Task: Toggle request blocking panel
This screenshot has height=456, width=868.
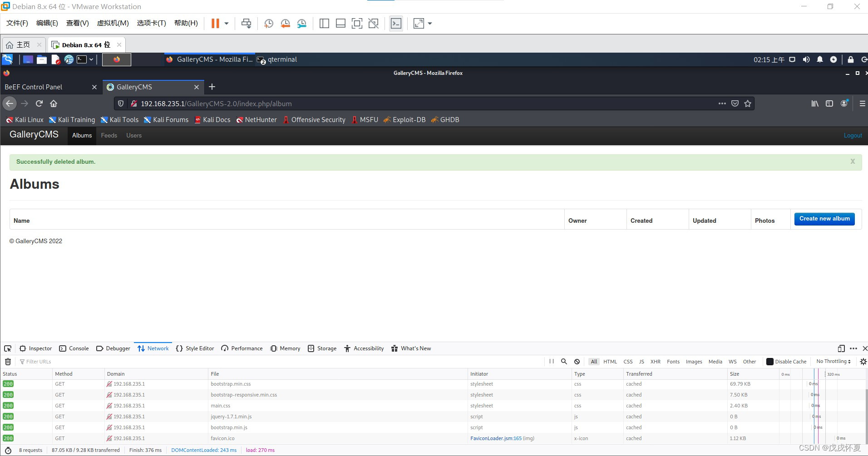Action: [x=577, y=362]
